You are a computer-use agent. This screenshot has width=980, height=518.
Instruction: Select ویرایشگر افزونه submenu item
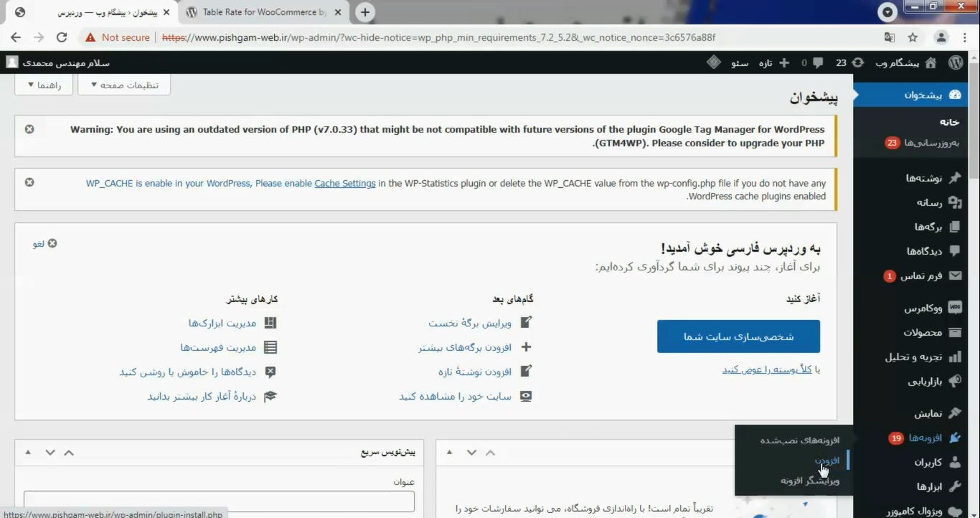point(810,480)
